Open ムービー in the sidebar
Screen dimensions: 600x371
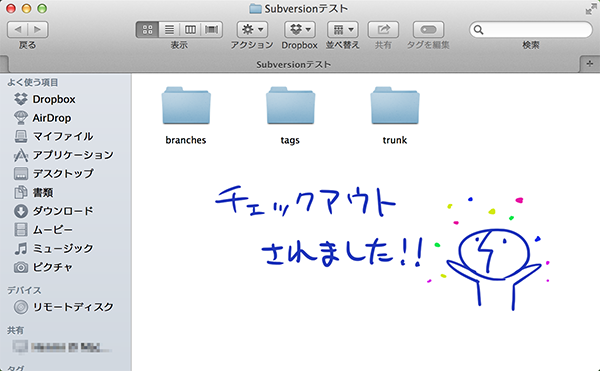coord(43,229)
